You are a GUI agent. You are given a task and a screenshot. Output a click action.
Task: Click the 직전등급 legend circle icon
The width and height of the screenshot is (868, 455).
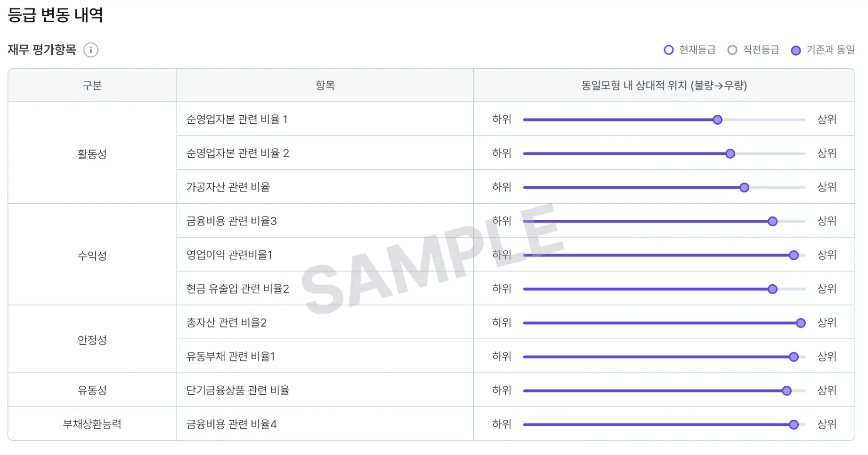[732, 49]
